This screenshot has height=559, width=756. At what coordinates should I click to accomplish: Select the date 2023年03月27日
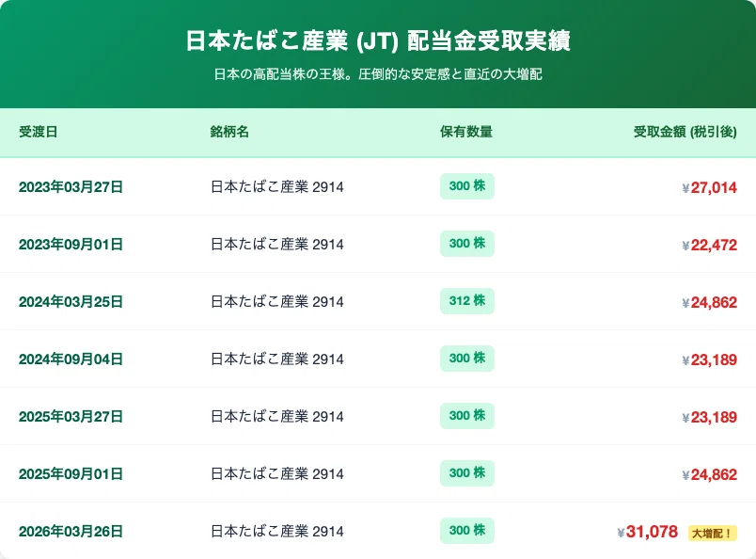click(x=71, y=187)
